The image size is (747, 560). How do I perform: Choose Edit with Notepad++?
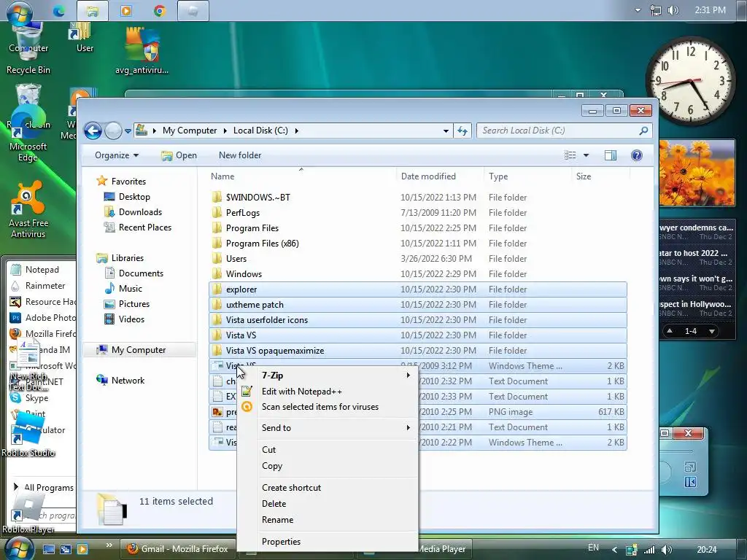[328, 392]
